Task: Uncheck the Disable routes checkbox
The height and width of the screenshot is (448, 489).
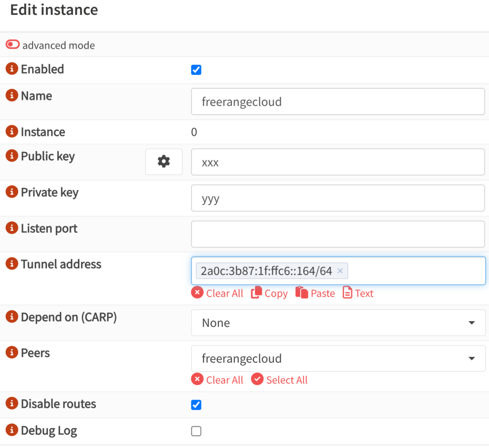Action: [x=196, y=405]
